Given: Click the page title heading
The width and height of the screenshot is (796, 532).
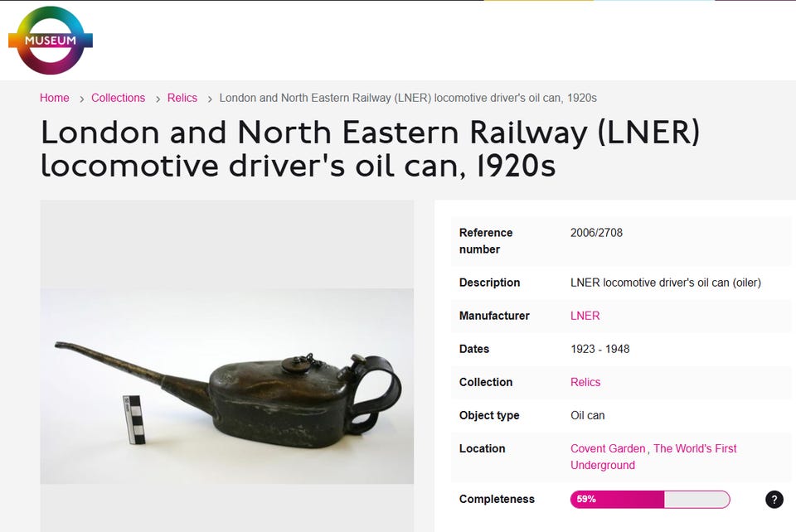Looking at the screenshot, I should 370,149.
